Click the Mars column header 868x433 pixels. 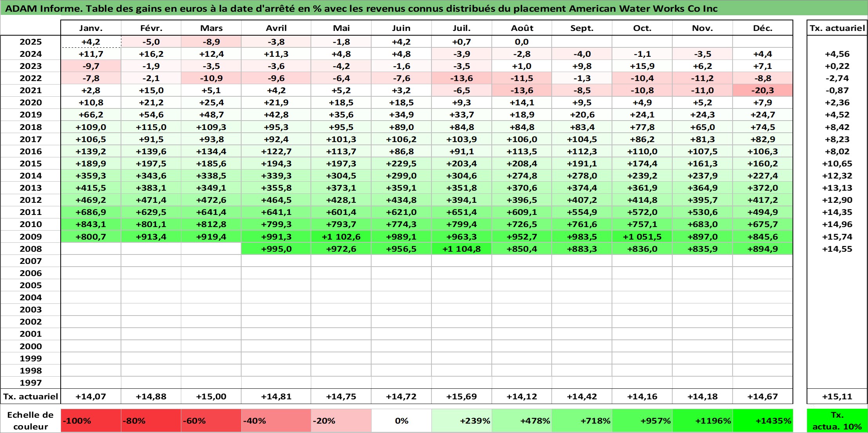pyautogui.click(x=211, y=28)
